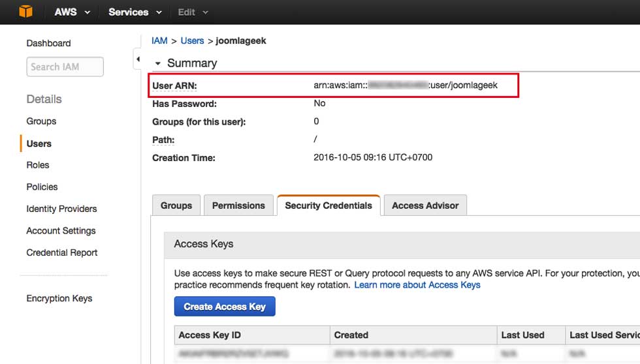The height and width of the screenshot is (364, 640).
Task: Click the Created column header
Action: point(413,335)
